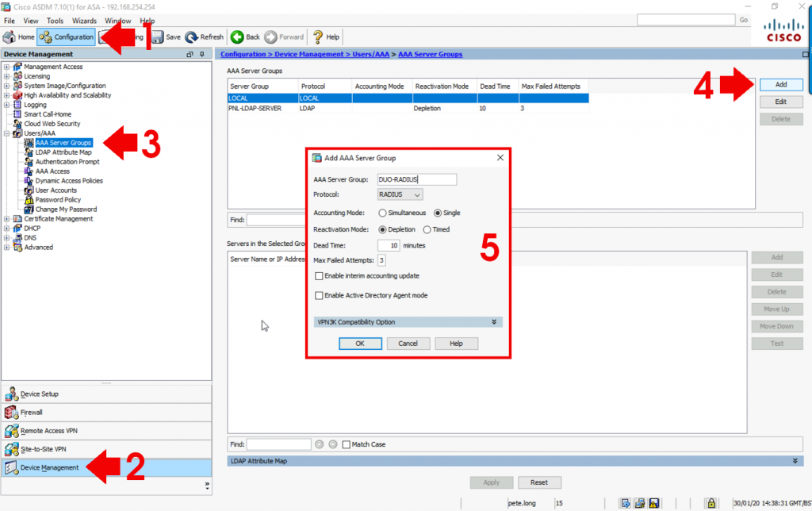Open Help question mark icon
The height and width of the screenshot is (511, 812).
[x=318, y=36]
